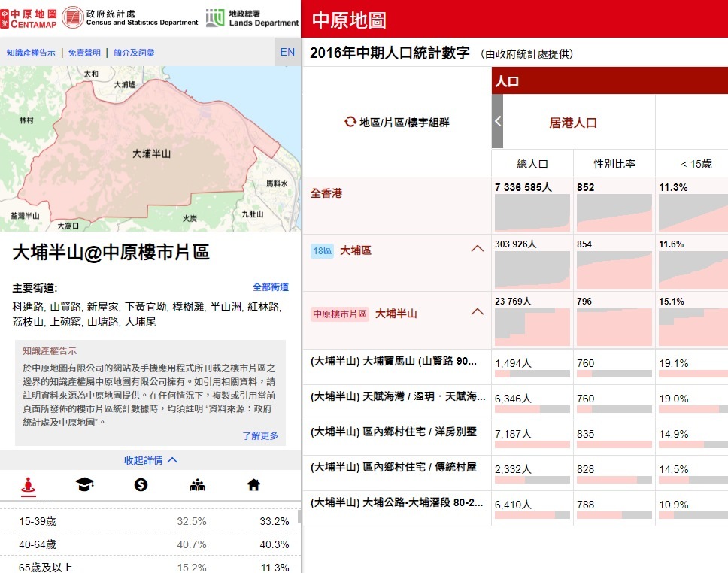The image size is (728, 573).
Task: Click the 40-64歲 row in details list
Action: tap(150, 544)
